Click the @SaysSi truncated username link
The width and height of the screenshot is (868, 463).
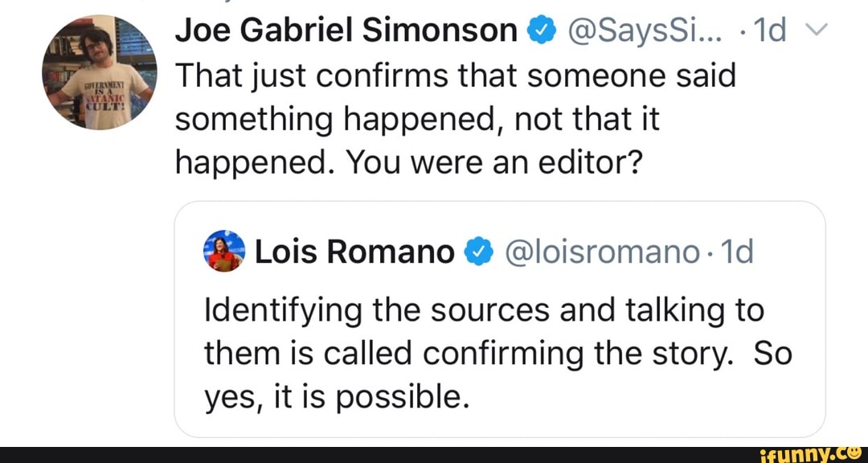pos(648,29)
